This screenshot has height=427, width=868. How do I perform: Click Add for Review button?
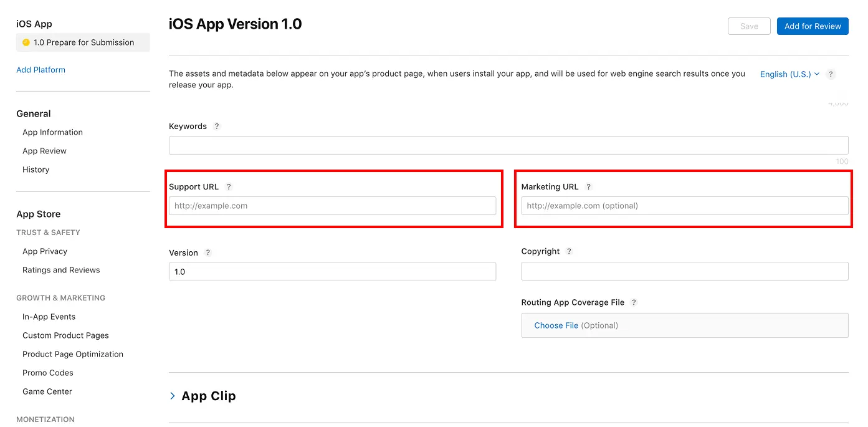pyautogui.click(x=813, y=26)
